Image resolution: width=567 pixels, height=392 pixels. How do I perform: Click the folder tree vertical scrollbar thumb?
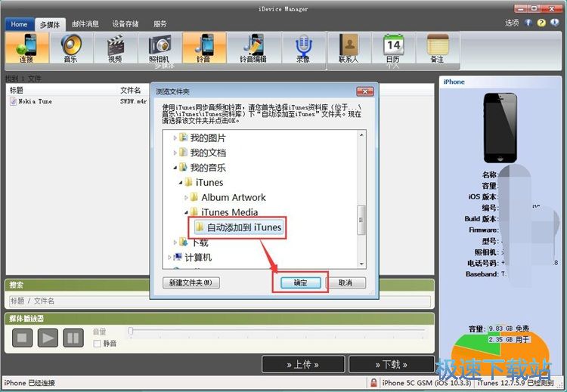point(361,220)
